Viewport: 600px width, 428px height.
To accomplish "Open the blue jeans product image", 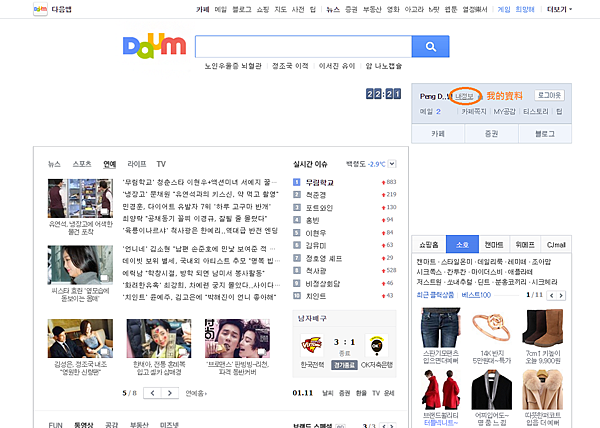I will [440, 328].
